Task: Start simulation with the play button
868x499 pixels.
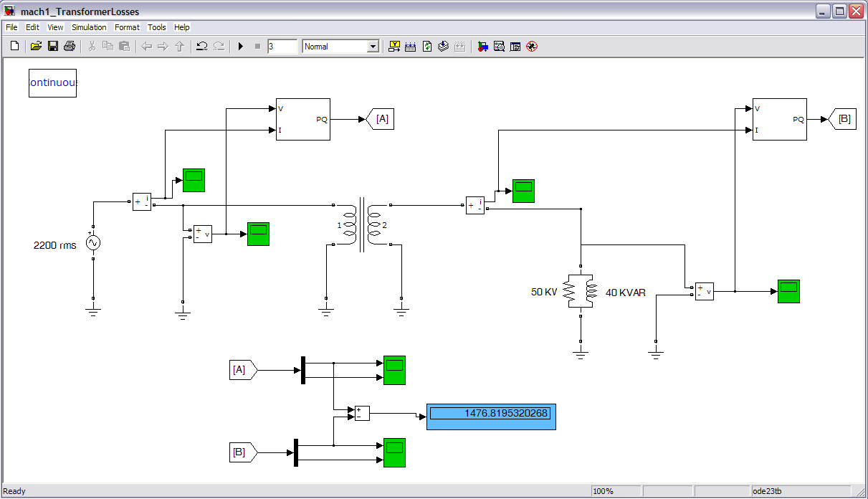Action: coord(241,47)
